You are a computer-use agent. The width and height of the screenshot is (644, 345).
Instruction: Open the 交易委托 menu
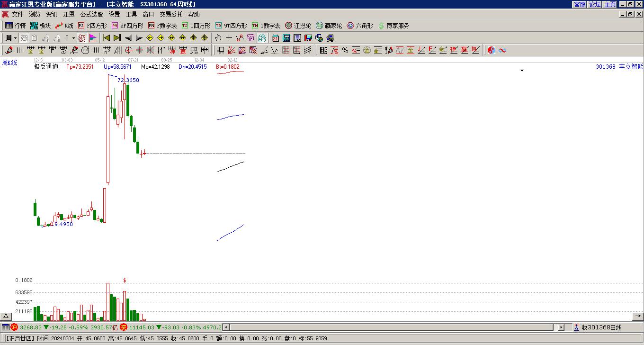tap(171, 15)
